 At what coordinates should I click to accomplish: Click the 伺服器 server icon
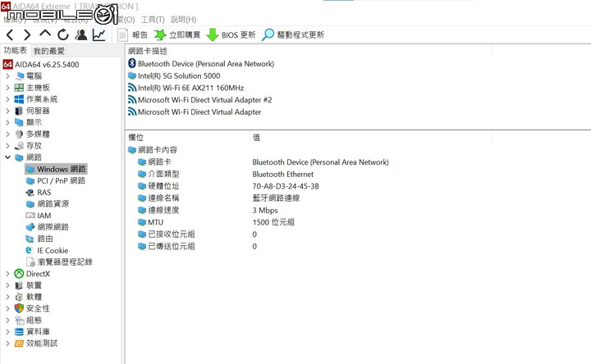click(x=19, y=111)
